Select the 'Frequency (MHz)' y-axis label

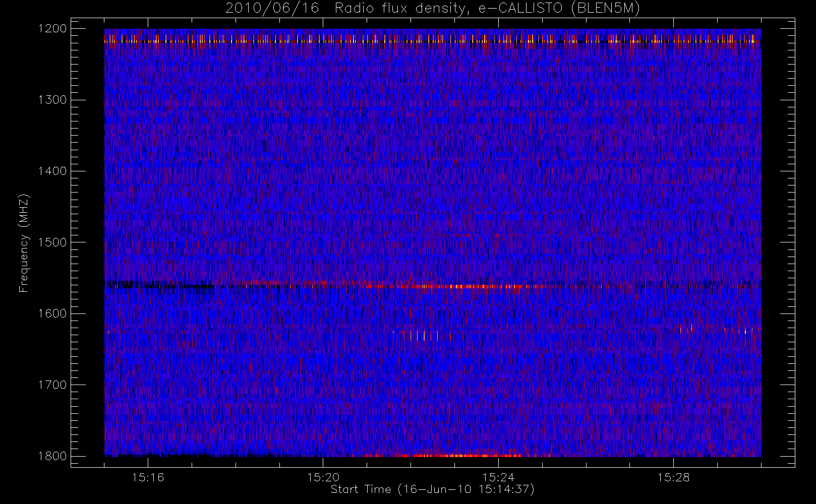point(24,243)
